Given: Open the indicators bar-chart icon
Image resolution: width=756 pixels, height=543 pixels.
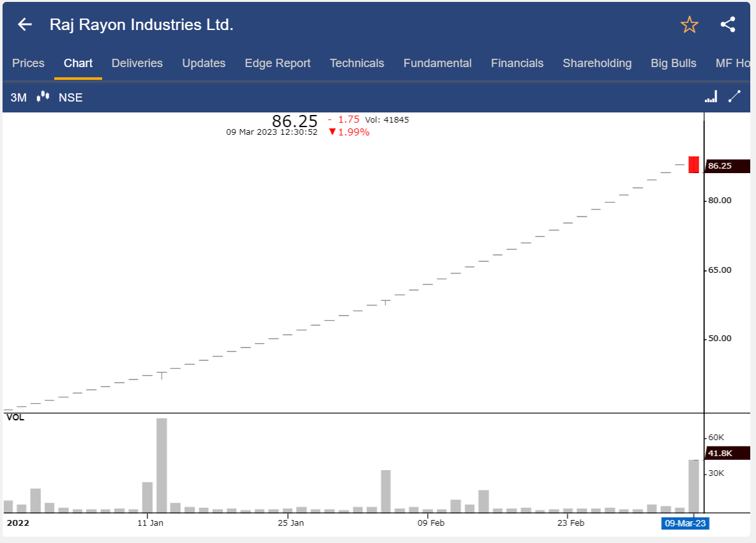Looking at the screenshot, I should 711,96.
